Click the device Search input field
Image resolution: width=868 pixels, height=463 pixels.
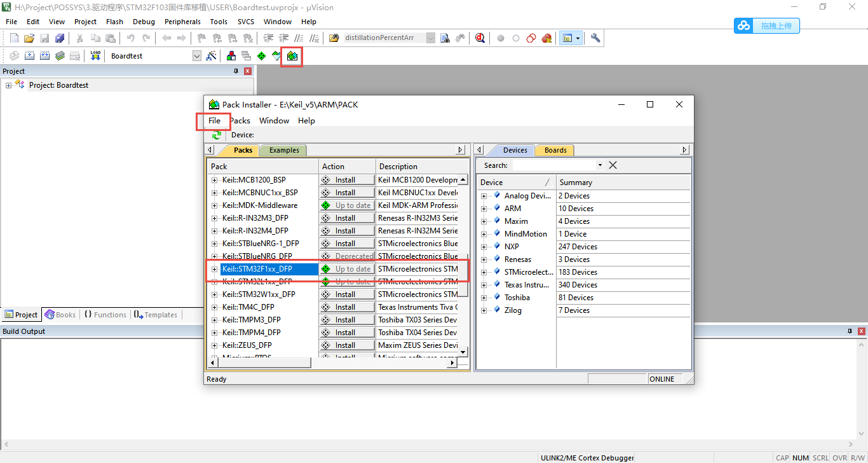click(553, 165)
